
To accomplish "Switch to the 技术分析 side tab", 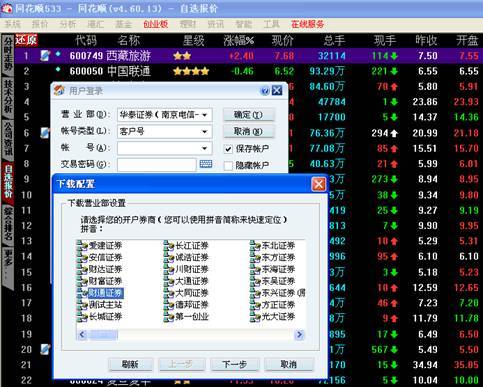I will (x=8, y=96).
